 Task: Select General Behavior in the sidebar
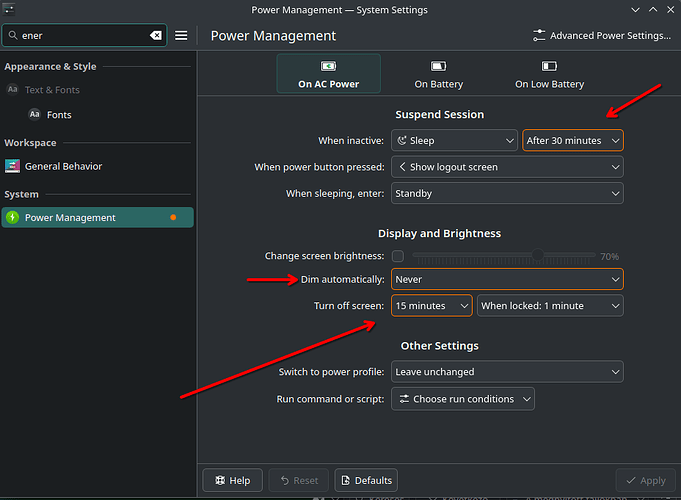point(98,166)
